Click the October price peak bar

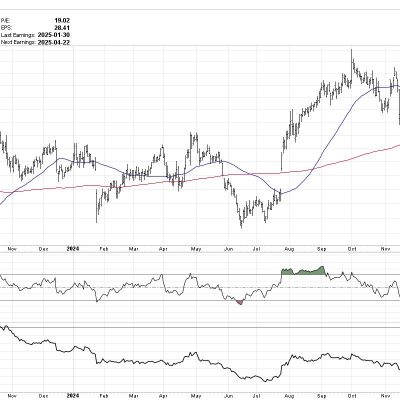coord(352,57)
